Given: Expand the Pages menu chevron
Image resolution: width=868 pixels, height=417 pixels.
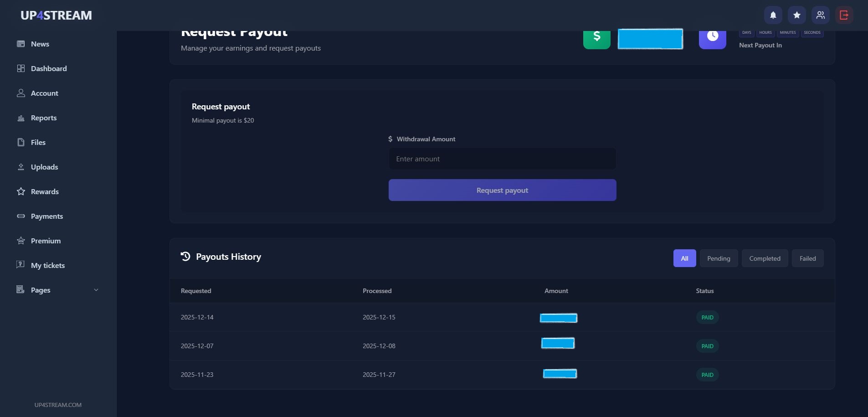Looking at the screenshot, I should (96, 290).
